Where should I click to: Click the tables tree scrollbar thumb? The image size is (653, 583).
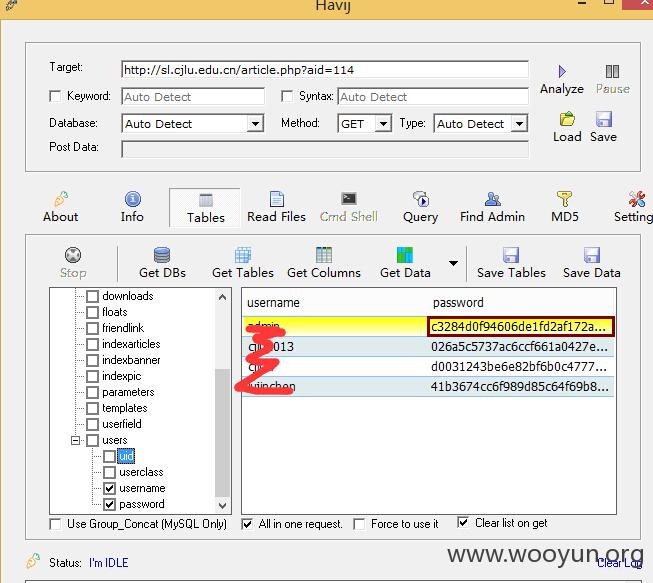pos(222,433)
